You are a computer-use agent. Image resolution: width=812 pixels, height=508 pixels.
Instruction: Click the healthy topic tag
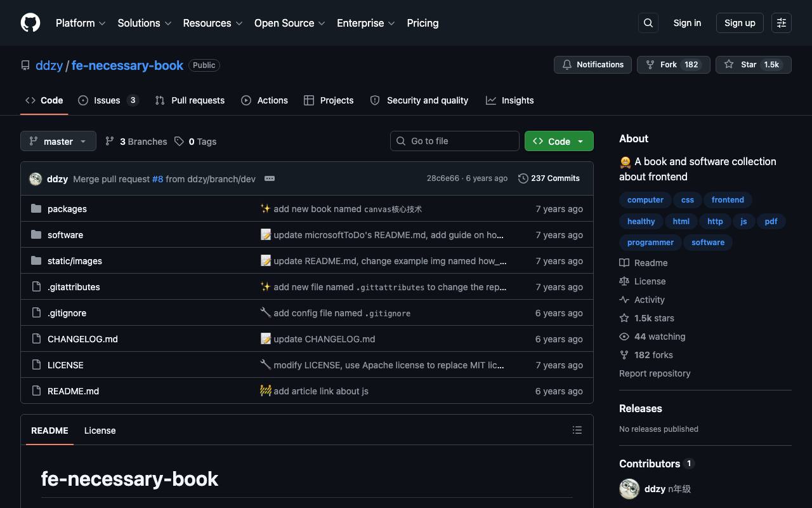point(641,222)
